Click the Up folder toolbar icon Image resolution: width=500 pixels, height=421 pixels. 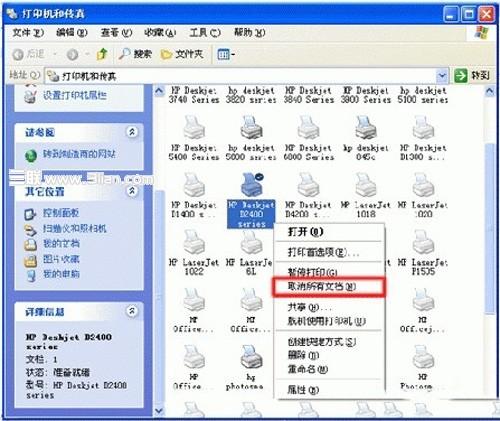[102, 54]
